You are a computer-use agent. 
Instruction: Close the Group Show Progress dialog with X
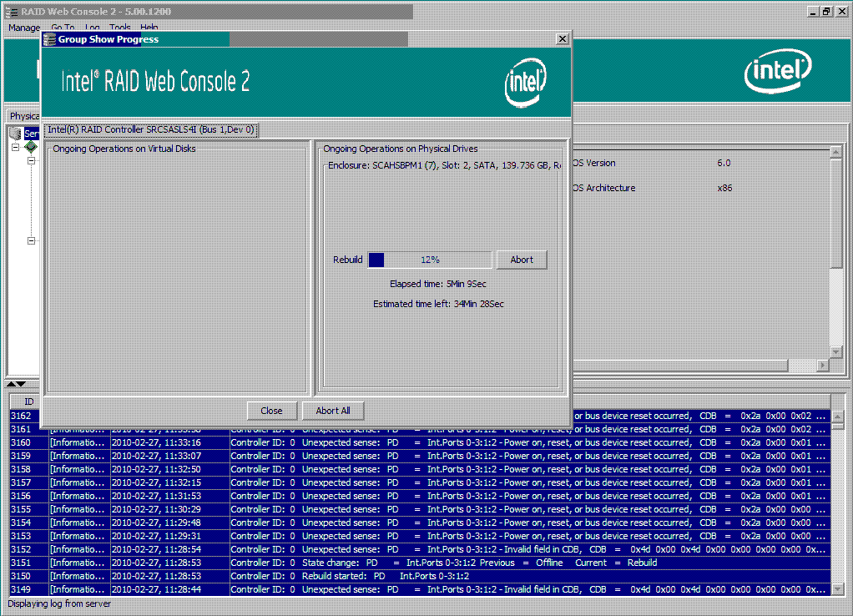[x=562, y=39]
